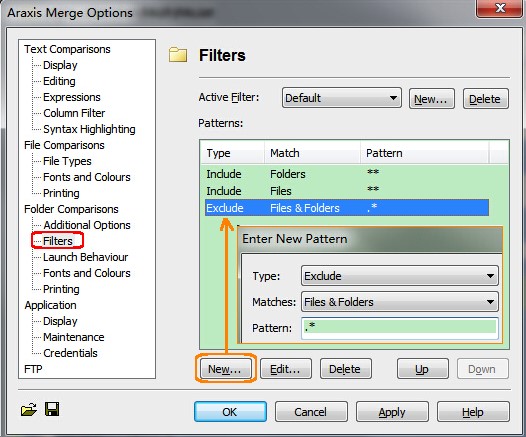Image resolution: width=526 pixels, height=437 pixels.
Task: Select the Include Files pattern row
Action: coord(347,191)
